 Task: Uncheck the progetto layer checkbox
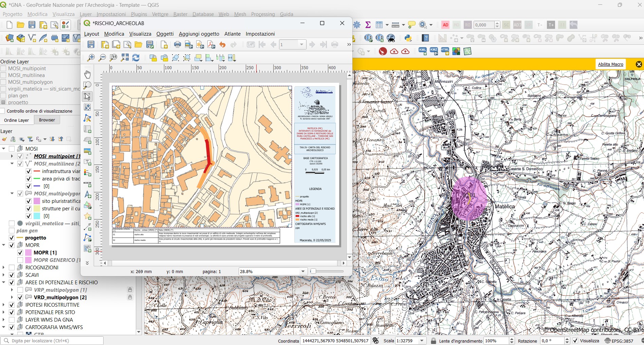coord(12,238)
